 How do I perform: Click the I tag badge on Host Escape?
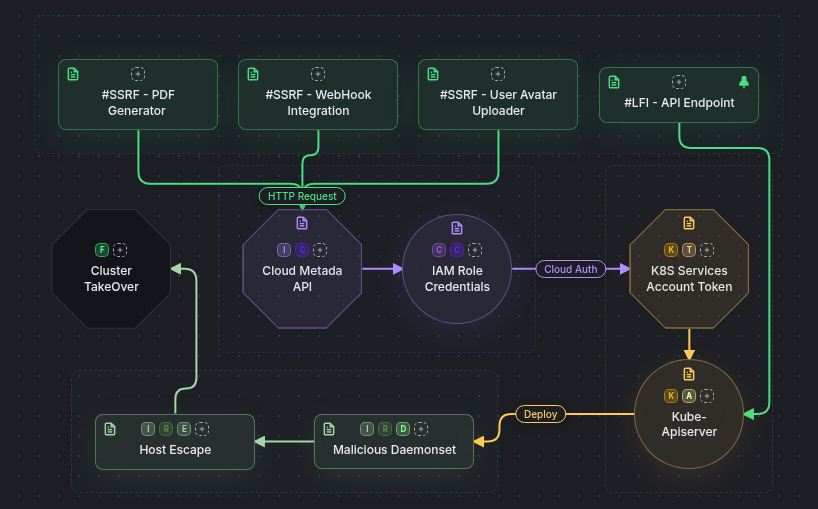(148, 429)
